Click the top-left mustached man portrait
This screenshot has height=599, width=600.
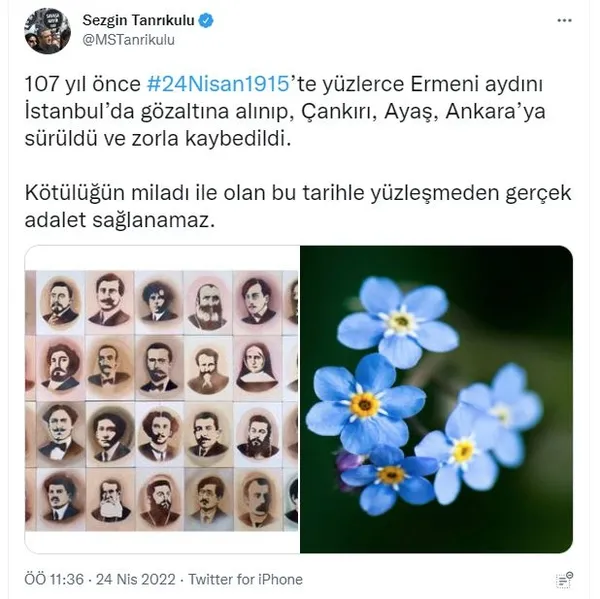click(x=60, y=302)
